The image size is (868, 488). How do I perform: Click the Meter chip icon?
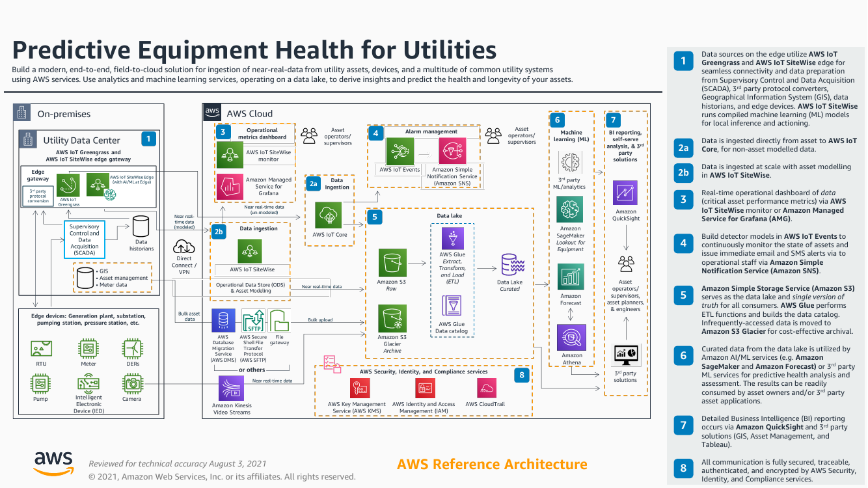click(x=88, y=349)
